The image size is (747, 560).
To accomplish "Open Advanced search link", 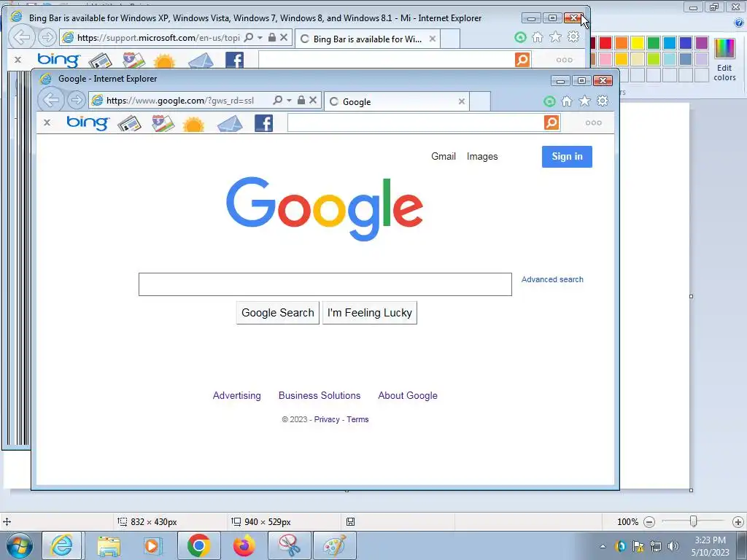I will pos(552,279).
